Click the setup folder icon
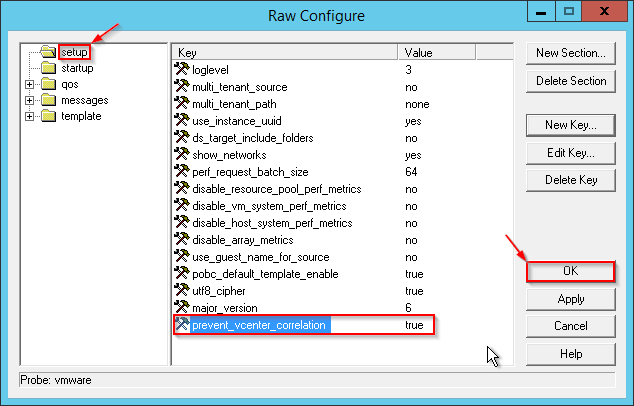Image resolution: width=634 pixels, height=406 pixels. point(48,52)
